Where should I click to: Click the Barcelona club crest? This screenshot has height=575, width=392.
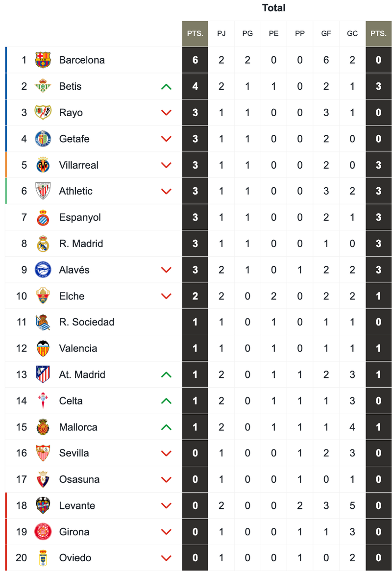point(43,60)
